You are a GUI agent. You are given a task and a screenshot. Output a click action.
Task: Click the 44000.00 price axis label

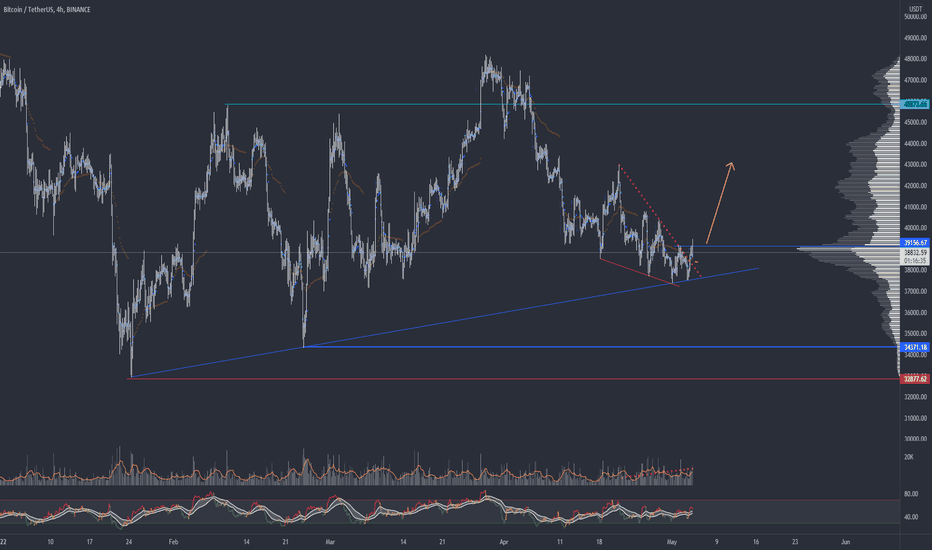[x=915, y=143]
